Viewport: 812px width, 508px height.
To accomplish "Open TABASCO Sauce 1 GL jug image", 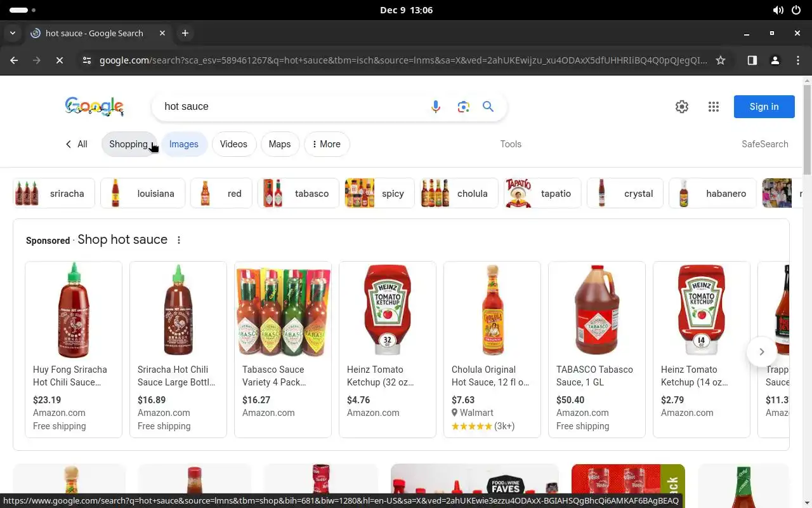I will (x=597, y=311).
